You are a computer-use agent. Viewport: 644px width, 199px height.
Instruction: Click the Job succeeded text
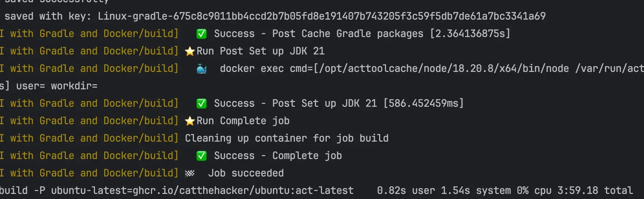(246, 173)
